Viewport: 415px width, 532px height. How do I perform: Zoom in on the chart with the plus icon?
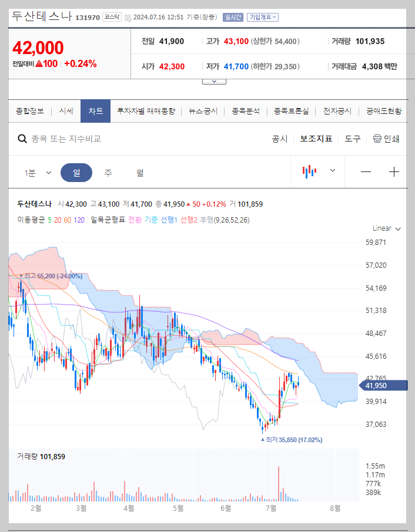(x=394, y=170)
